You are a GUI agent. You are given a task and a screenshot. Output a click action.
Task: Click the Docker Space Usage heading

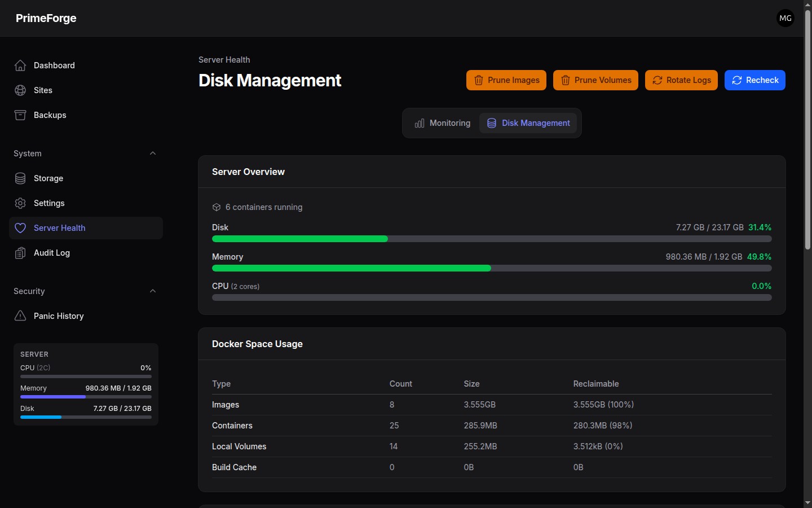[257, 344]
